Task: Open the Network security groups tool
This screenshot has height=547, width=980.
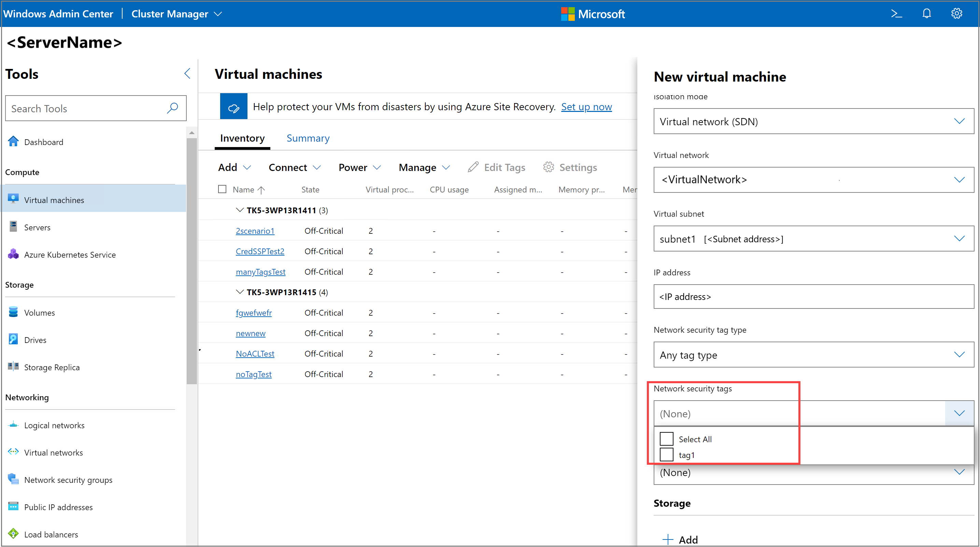Action: [68, 480]
